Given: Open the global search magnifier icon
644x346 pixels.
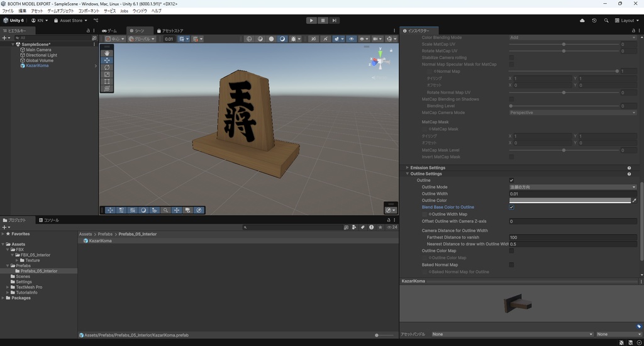Looking at the screenshot, I should pyautogui.click(x=606, y=20).
